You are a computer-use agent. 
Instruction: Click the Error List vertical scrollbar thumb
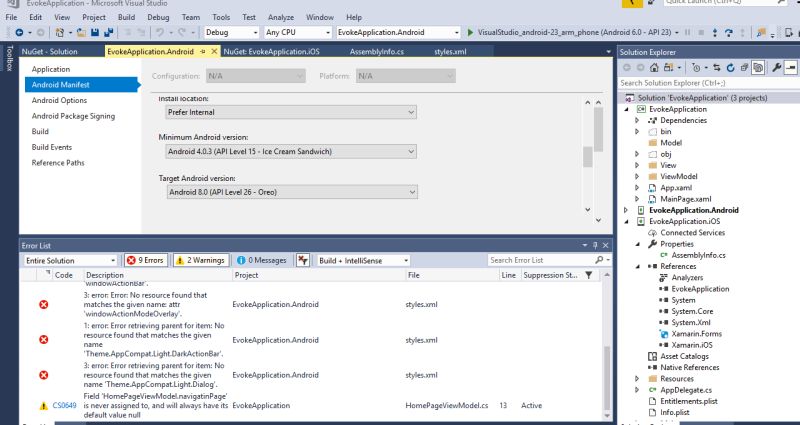coord(607,377)
